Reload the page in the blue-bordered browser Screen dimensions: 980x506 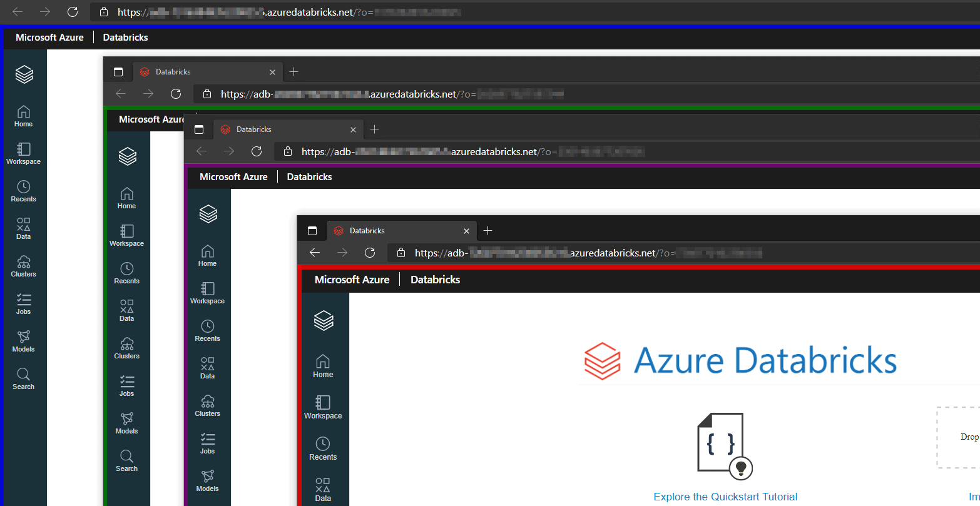[73, 12]
